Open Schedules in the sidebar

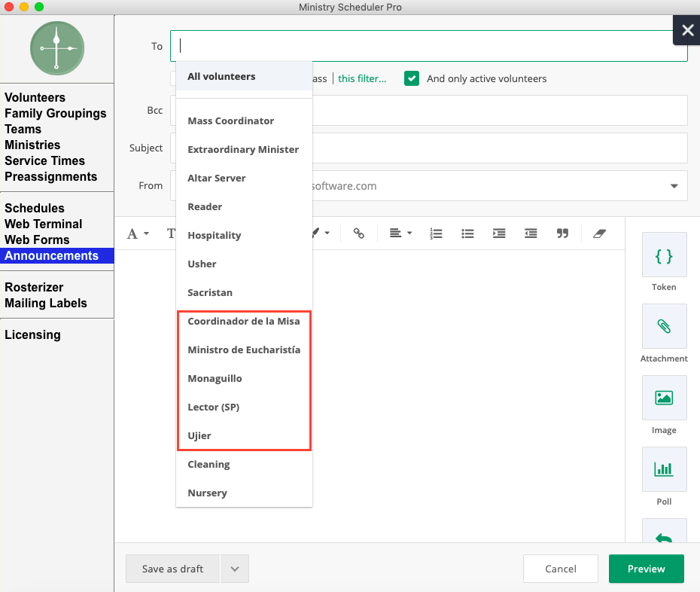(35, 209)
